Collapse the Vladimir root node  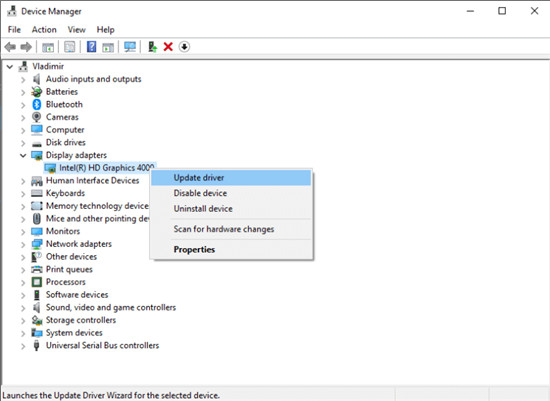10,66
